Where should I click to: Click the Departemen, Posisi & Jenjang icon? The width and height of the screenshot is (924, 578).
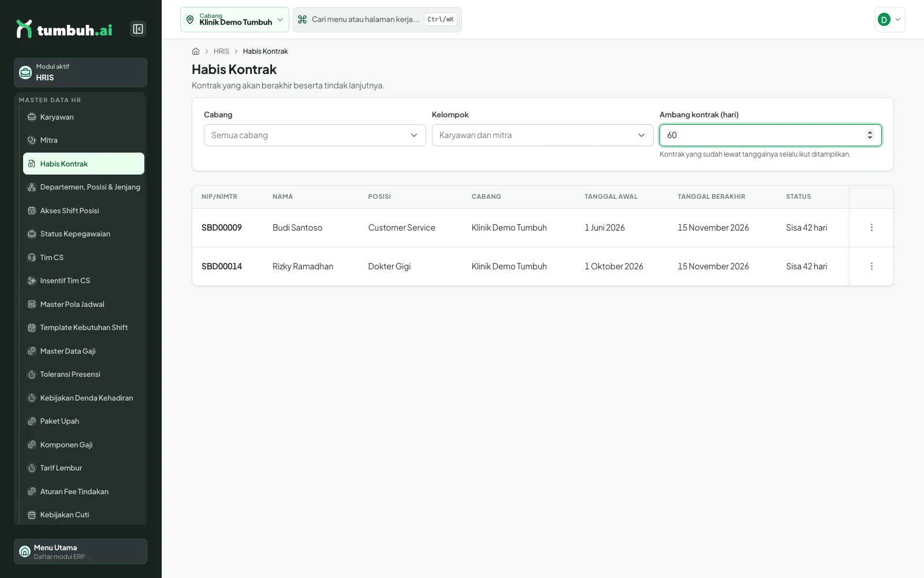32,187
